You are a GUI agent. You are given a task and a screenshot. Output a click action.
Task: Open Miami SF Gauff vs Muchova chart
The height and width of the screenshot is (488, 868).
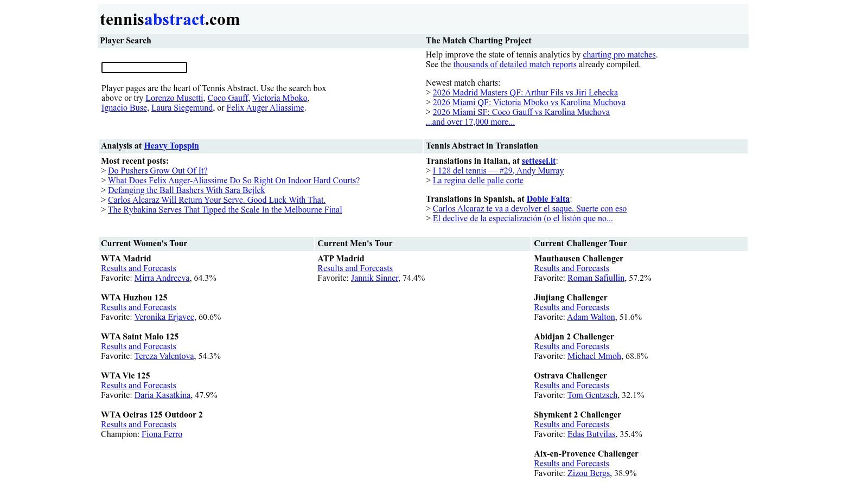point(521,112)
